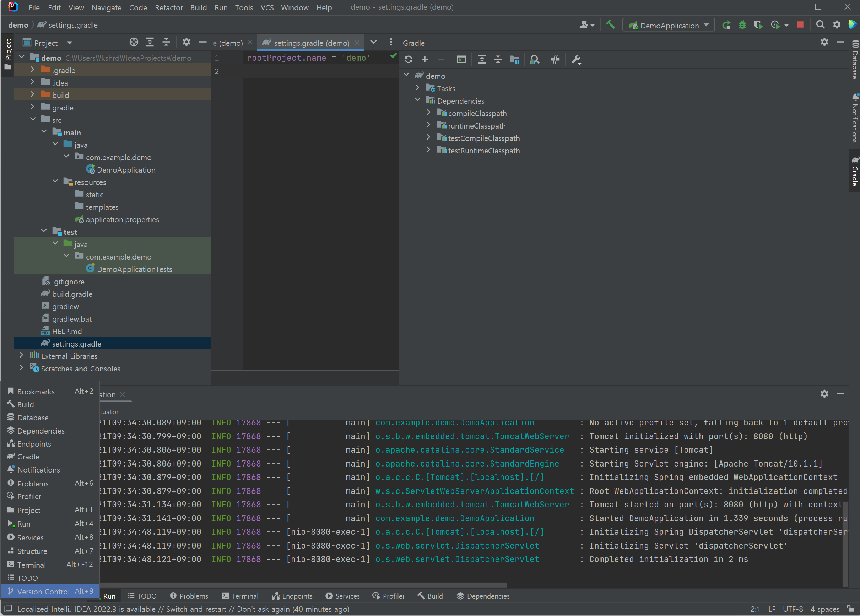Click the Build Project hammer icon
Image resolution: width=860 pixels, height=616 pixels.
tap(610, 25)
